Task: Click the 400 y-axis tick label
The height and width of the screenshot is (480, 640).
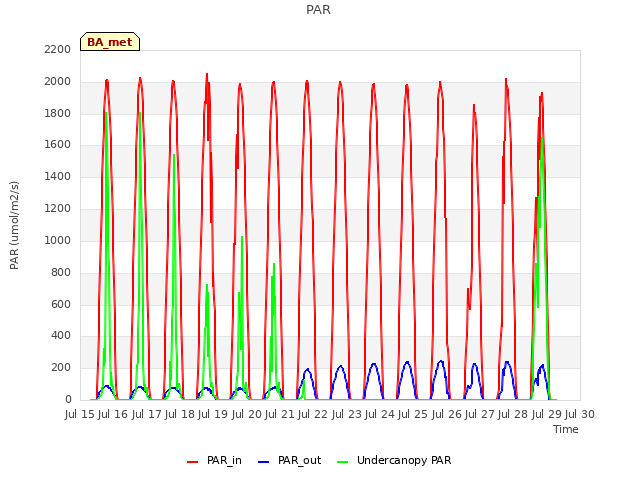Action: coord(61,336)
